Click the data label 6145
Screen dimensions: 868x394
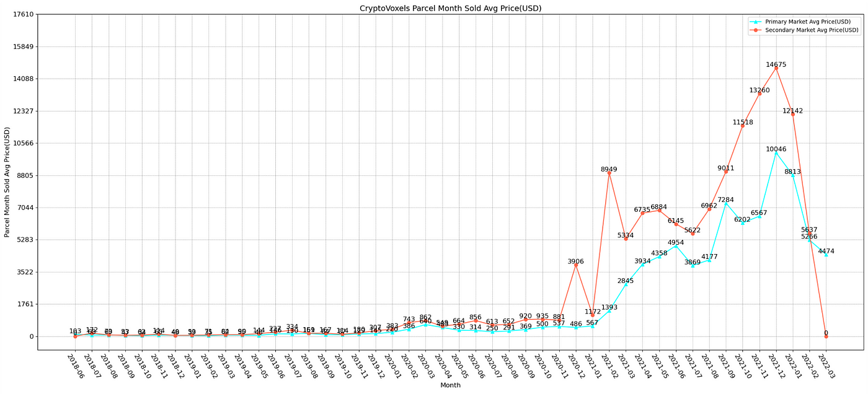(x=676, y=221)
